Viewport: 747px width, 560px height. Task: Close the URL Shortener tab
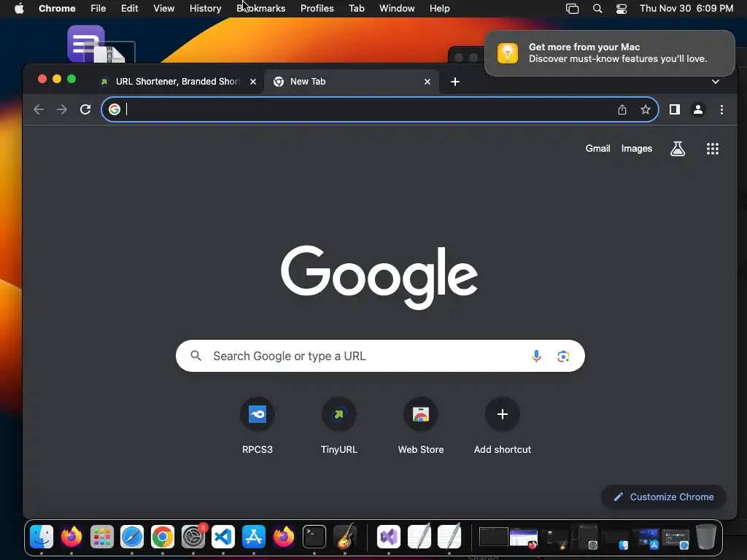coord(253,82)
